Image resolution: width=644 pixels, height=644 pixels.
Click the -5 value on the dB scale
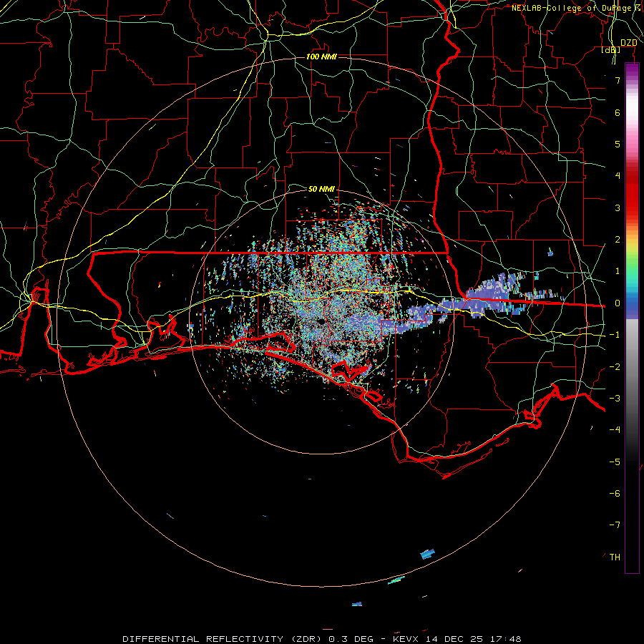click(x=615, y=462)
